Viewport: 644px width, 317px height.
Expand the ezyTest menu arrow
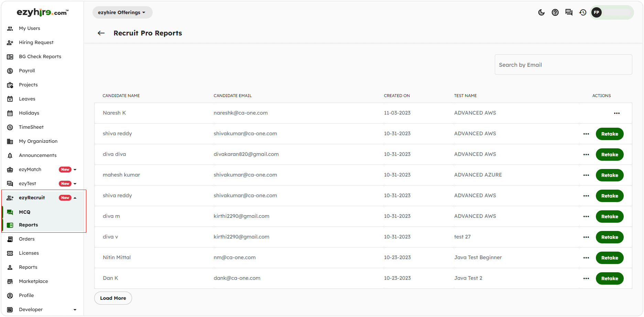click(x=75, y=183)
